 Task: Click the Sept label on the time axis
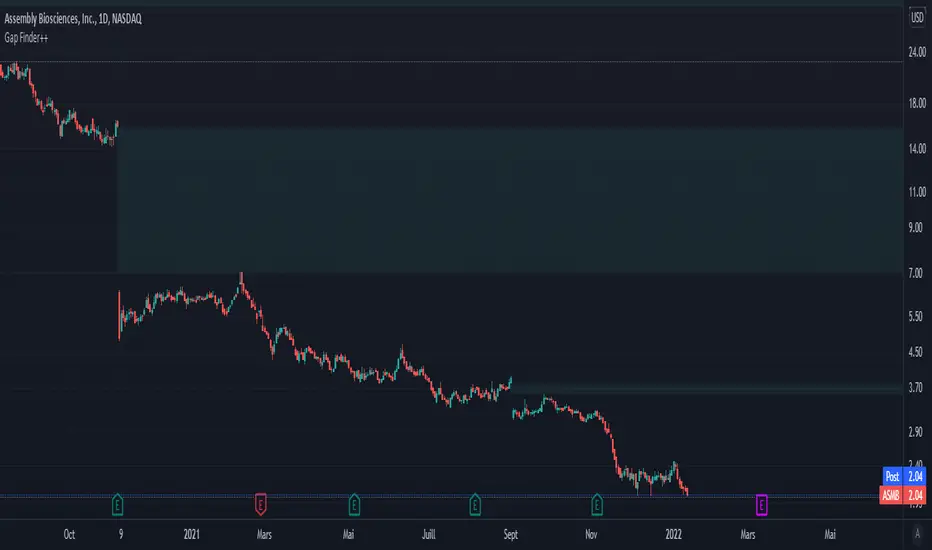511,534
